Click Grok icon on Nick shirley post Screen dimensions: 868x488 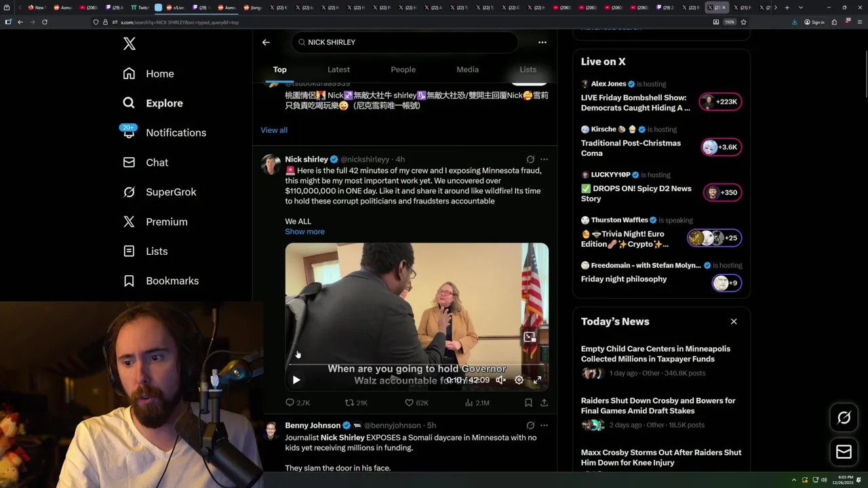pos(530,159)
